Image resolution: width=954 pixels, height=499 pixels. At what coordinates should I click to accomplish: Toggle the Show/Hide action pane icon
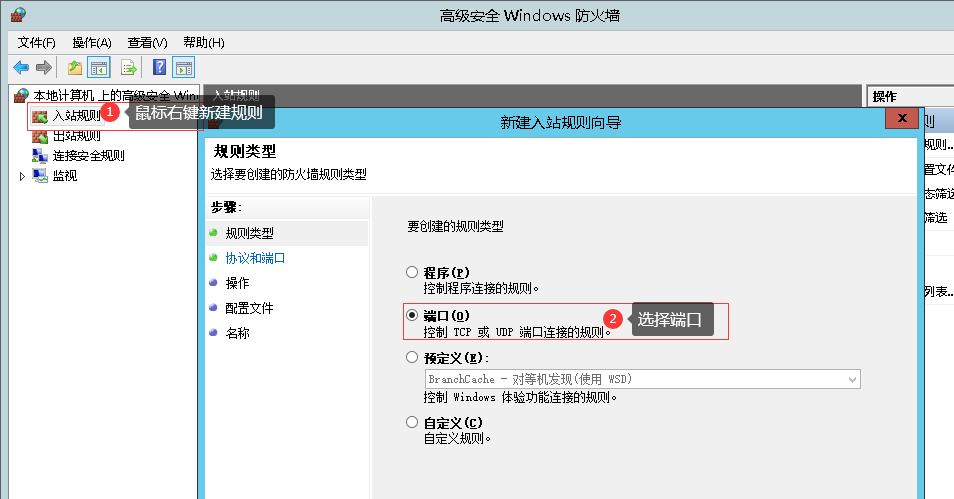click(183, 68)
